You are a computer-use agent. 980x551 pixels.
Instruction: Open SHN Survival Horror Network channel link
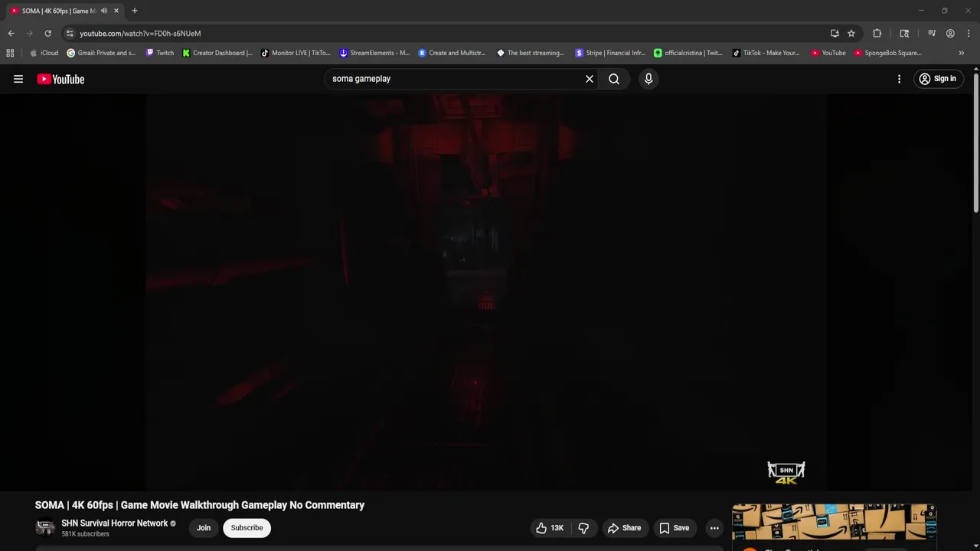(114, 523)
